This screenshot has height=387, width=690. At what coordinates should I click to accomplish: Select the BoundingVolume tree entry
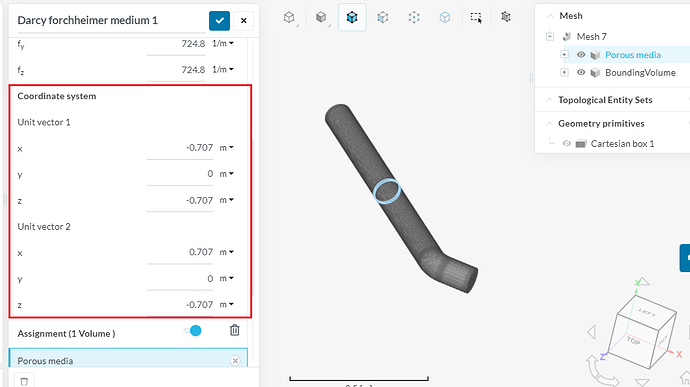click(640, 73)
